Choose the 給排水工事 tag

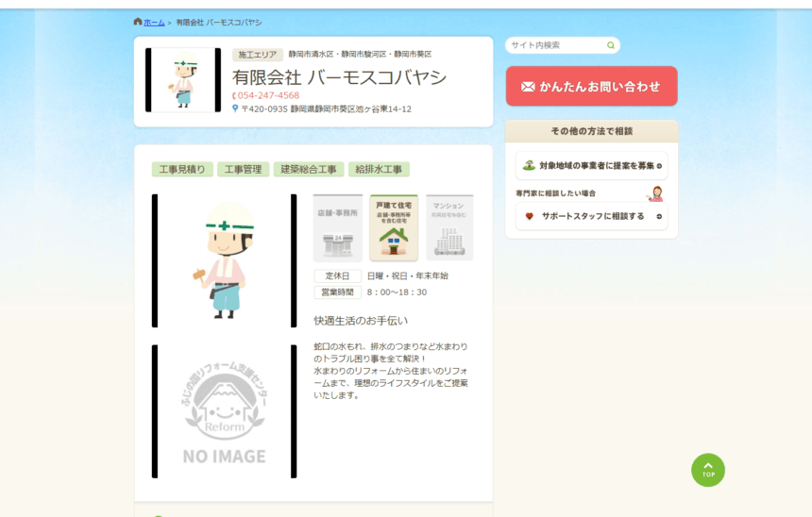pyautogui.click(x=379, y=170)
